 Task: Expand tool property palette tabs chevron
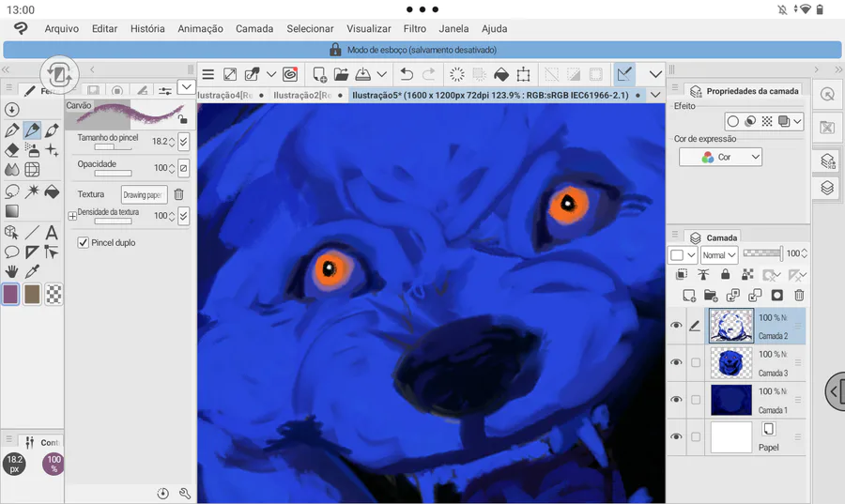[187, 86]
